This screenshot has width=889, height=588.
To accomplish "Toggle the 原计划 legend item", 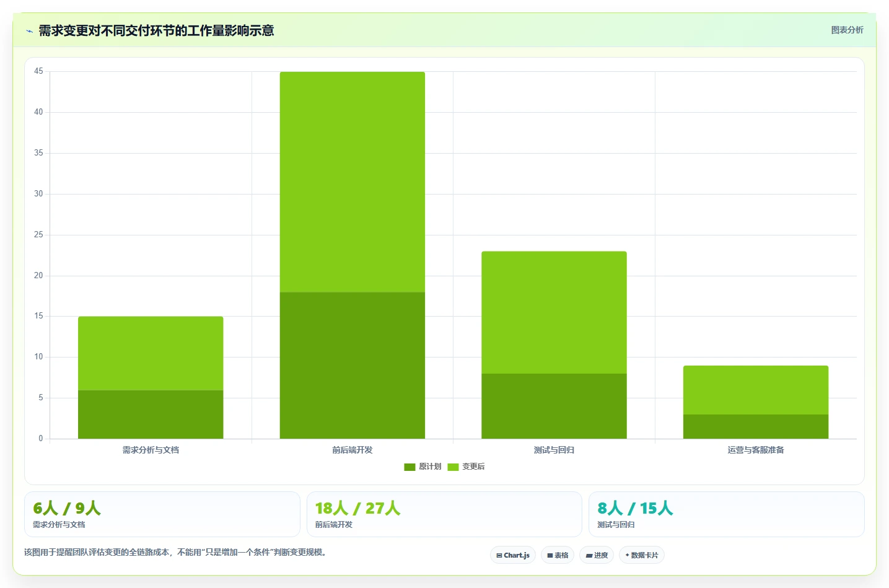I will click(x=423, y=467).
